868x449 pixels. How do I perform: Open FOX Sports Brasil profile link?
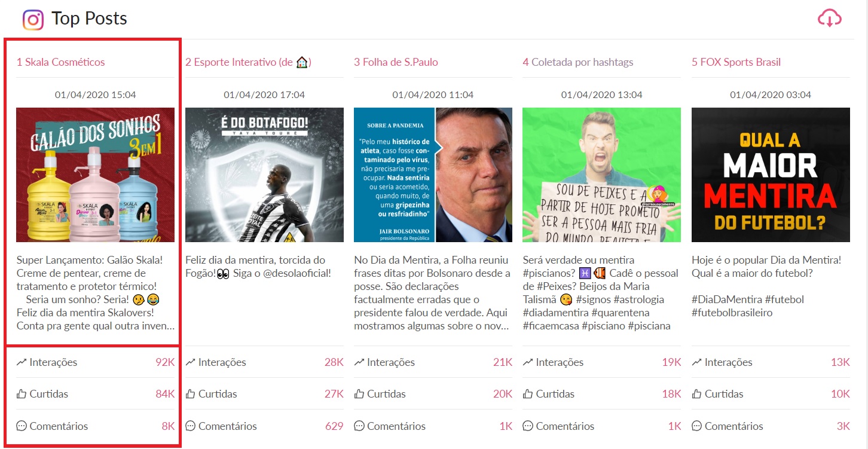(x=736, y=62)
